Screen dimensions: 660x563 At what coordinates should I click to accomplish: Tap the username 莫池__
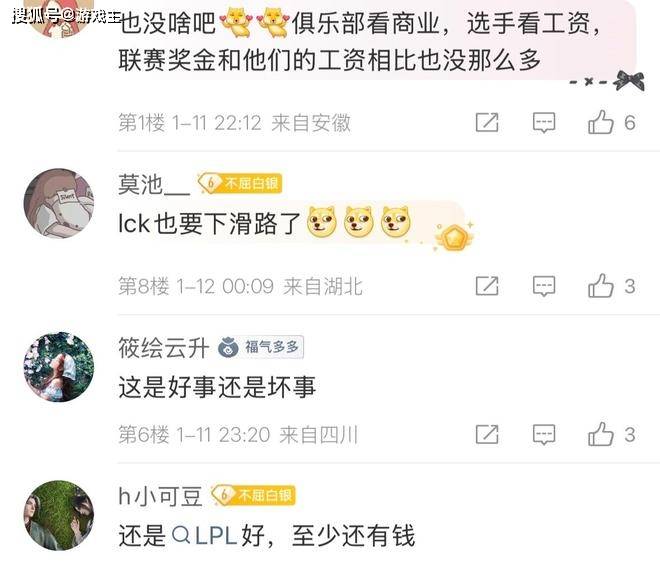pyautogui.click(x=154, y=184)
